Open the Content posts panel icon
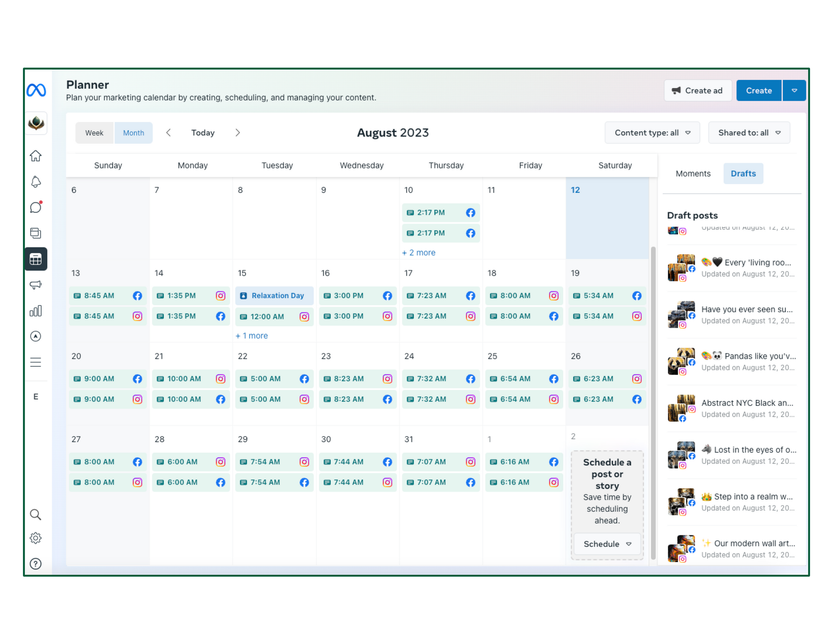This screenshot has width=833, height=644. coord(36,233)
